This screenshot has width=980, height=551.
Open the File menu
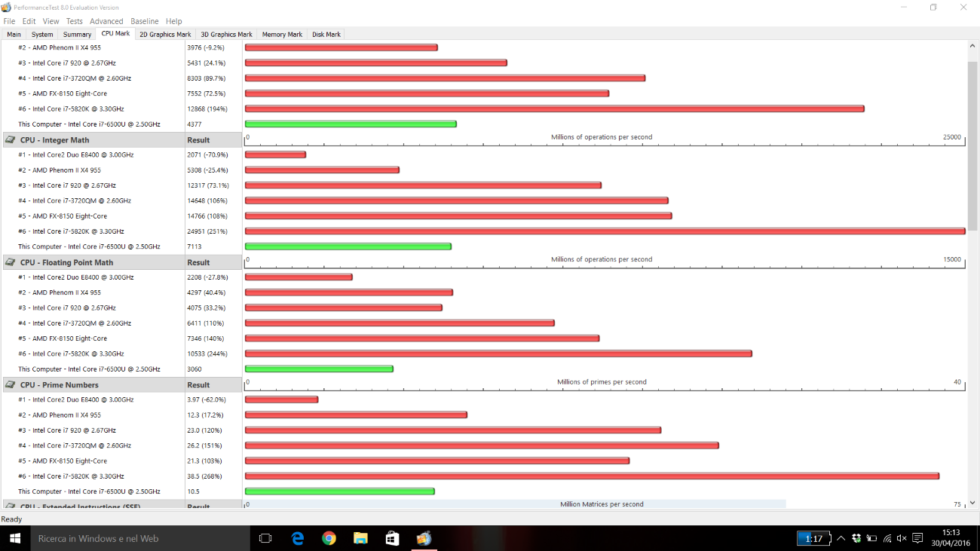9,21
